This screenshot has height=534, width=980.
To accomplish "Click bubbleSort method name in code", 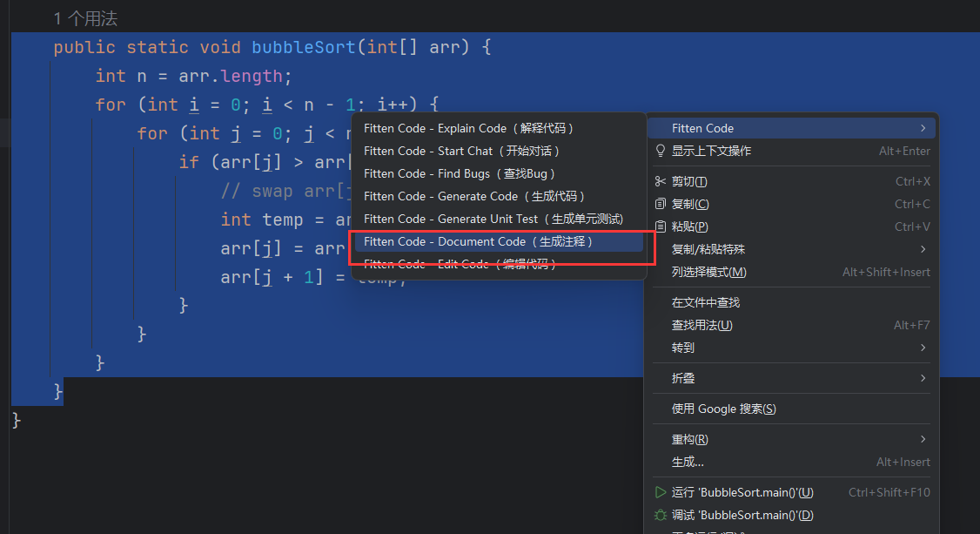I will click(x=303, y=48).
